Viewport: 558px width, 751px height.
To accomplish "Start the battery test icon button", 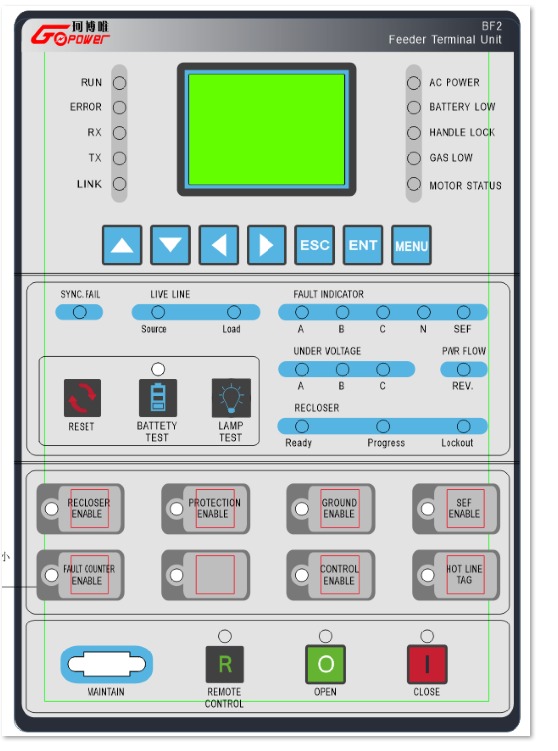I will pos(158,398).
